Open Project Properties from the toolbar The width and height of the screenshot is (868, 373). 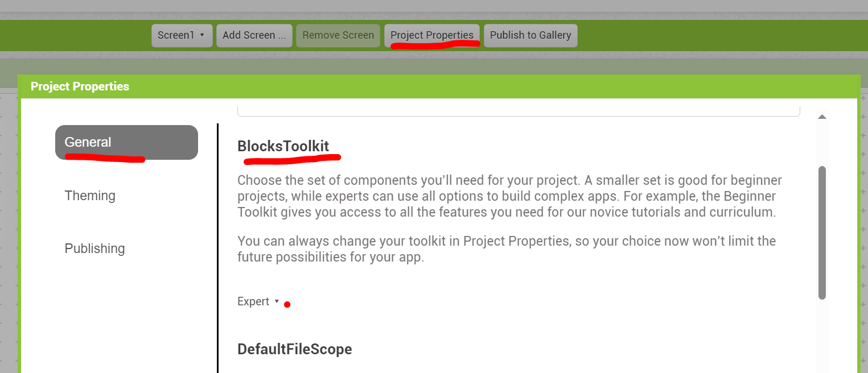[x=431, y=35]
